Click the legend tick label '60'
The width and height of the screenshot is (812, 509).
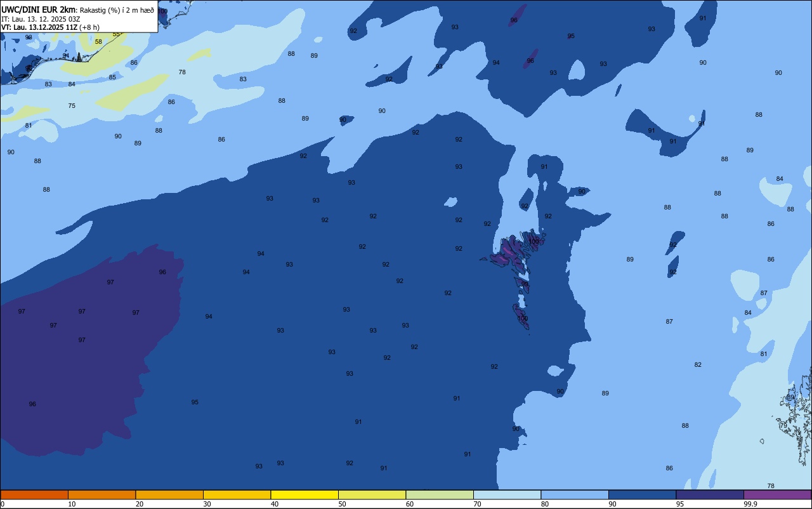tap(409, 504)
